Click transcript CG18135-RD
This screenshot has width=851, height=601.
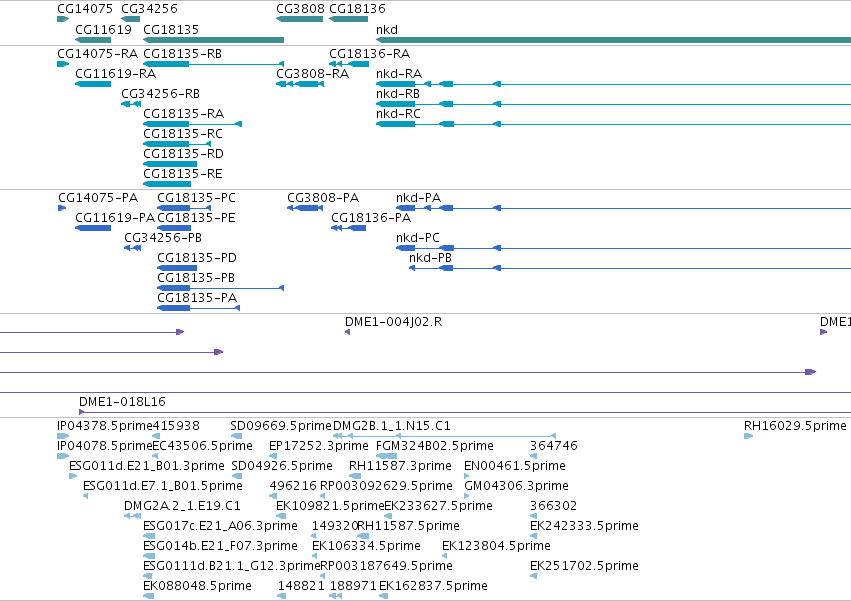click(170, 164)
